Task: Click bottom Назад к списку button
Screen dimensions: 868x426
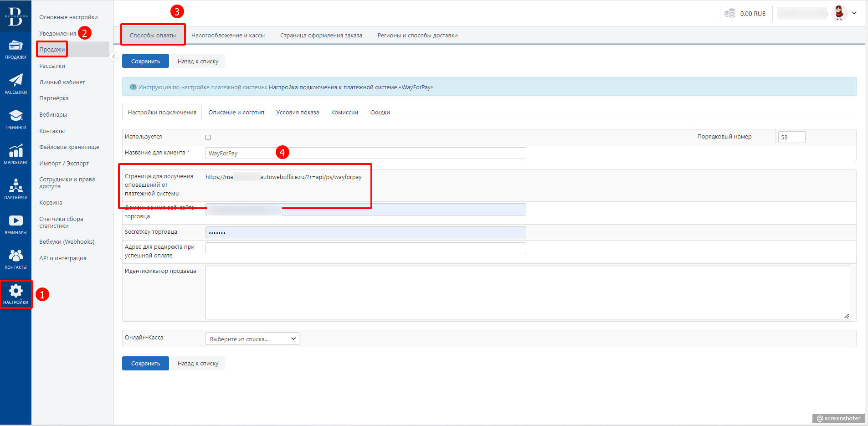Action: [x=198, y=364]
